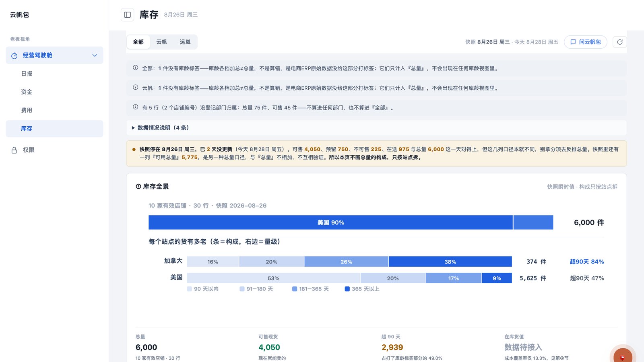Click the refresh icon button
Viewport: 644px width, 362px height.
[620, 42]
